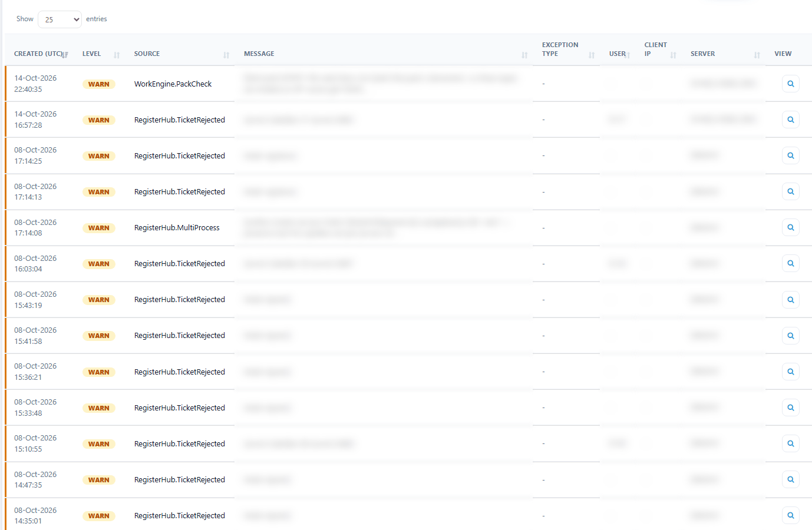The width and height of the screenshot is (812, 530).
Task: Click the User column sort arrows
Action: (x=628, y=55)
